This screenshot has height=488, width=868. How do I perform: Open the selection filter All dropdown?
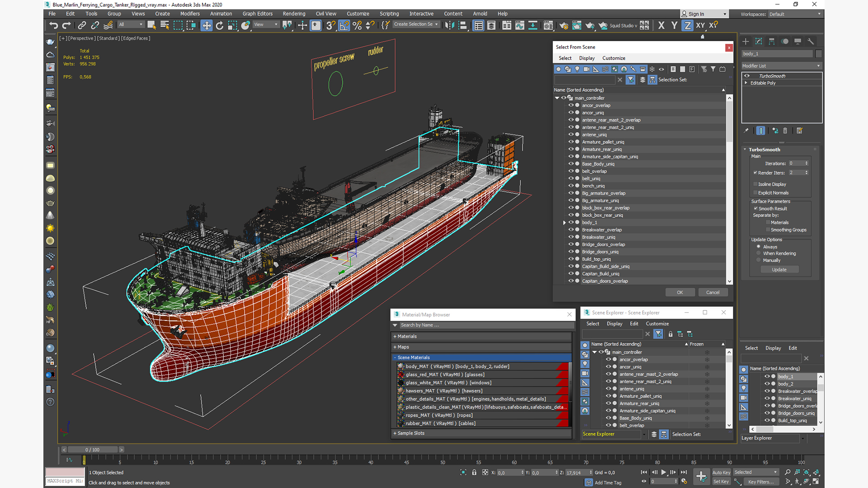pos(131,24)
